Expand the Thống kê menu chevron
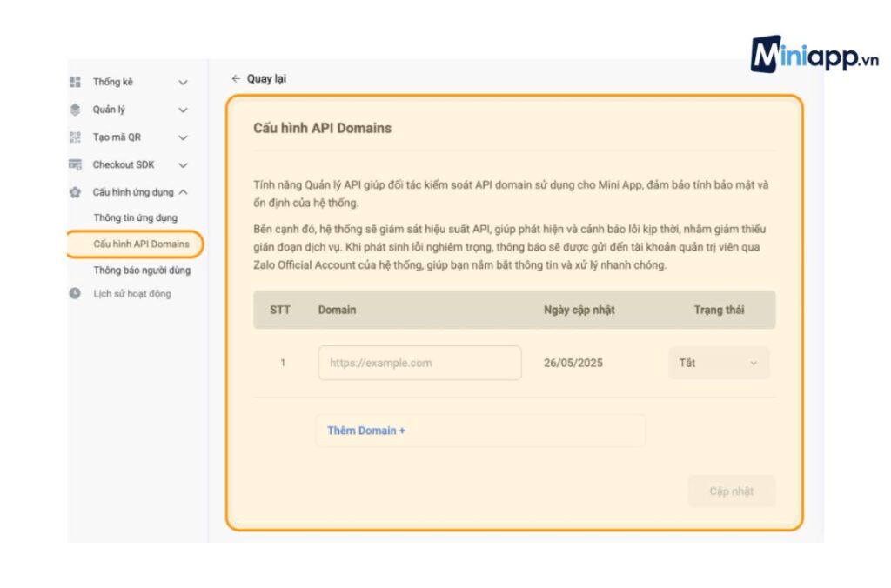891x588 pixels. [183, 83]
